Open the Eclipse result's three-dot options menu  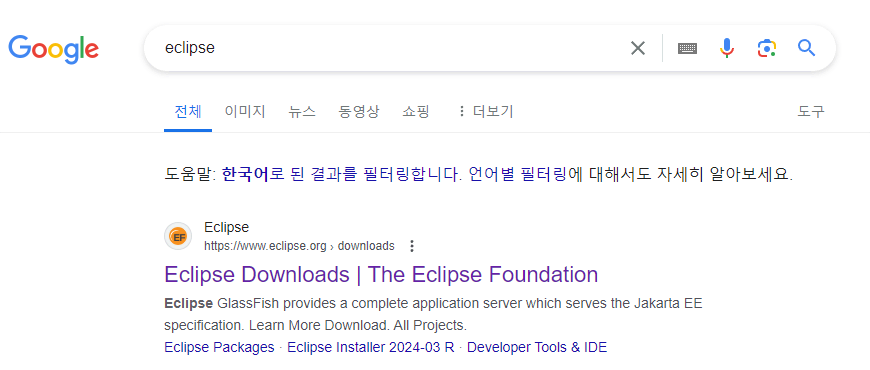click(x=412, y=246)
